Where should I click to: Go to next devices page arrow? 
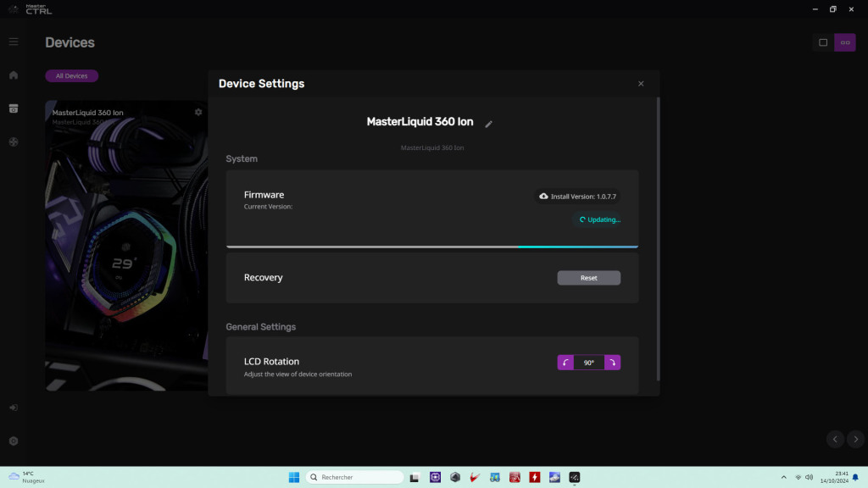[x=856, y=440]
